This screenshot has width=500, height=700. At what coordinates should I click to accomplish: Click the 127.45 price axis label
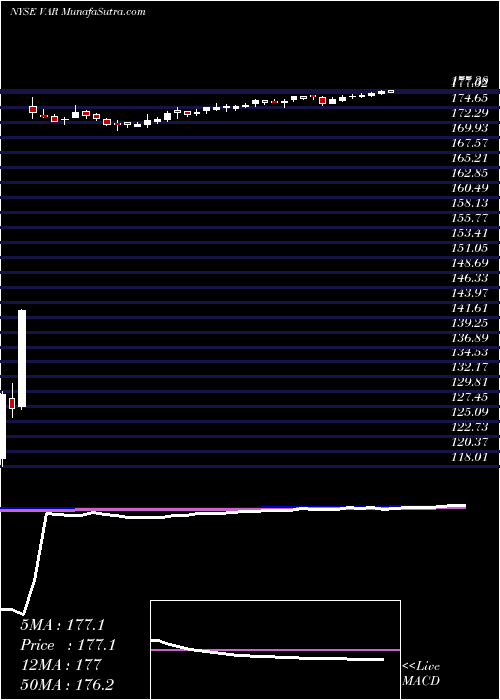[469, 398]
